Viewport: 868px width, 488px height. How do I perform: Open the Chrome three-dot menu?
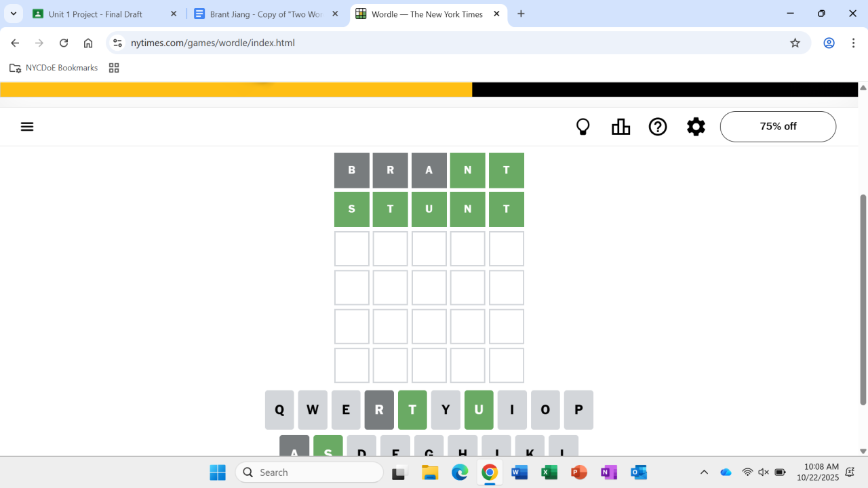click(853, 43)
